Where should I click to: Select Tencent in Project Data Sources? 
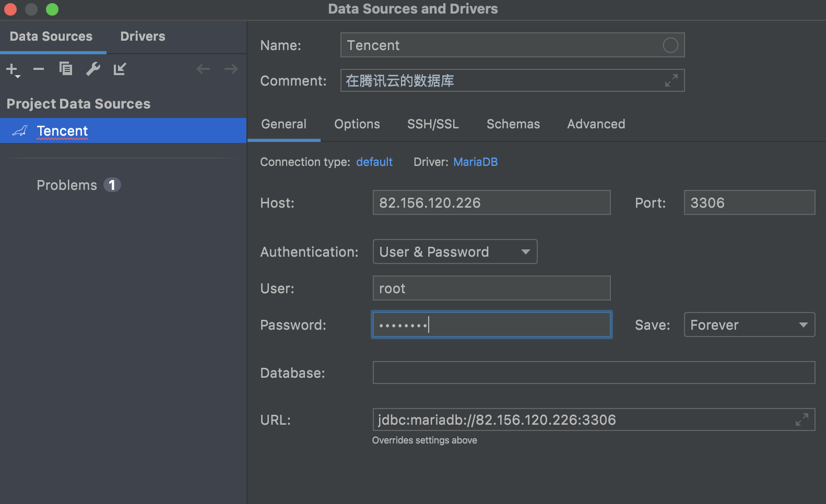point(63,131)
